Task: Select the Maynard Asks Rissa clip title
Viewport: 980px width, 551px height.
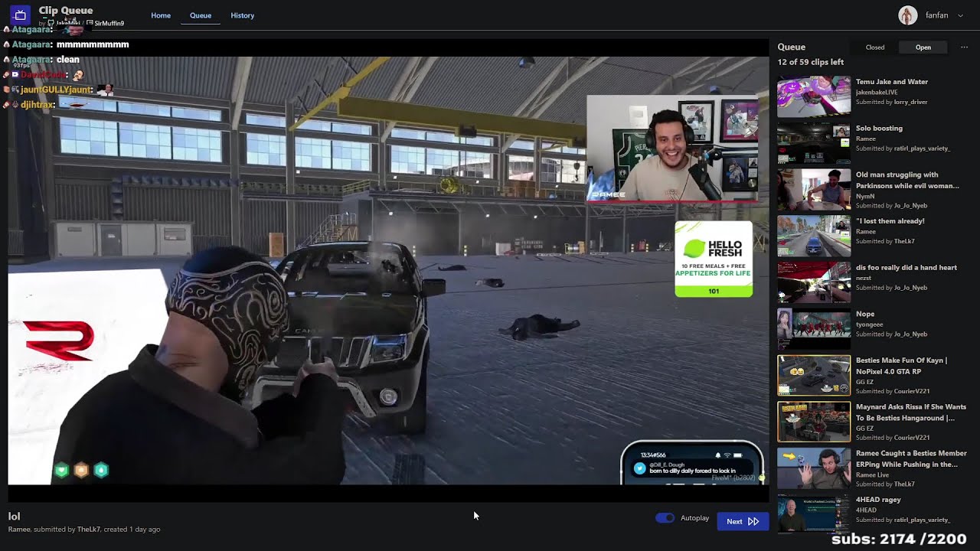Action: [x=911, y=412]
